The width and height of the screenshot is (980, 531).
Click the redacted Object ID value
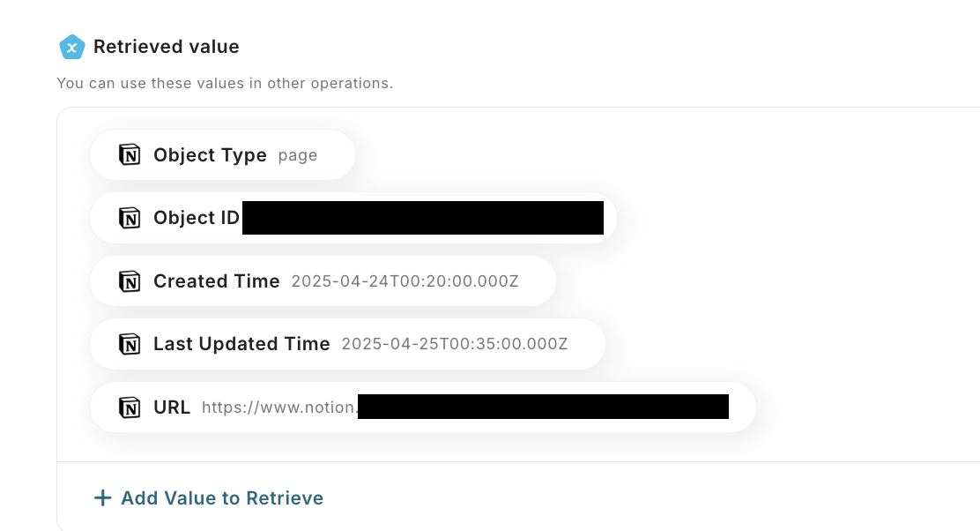coord(423,218)
